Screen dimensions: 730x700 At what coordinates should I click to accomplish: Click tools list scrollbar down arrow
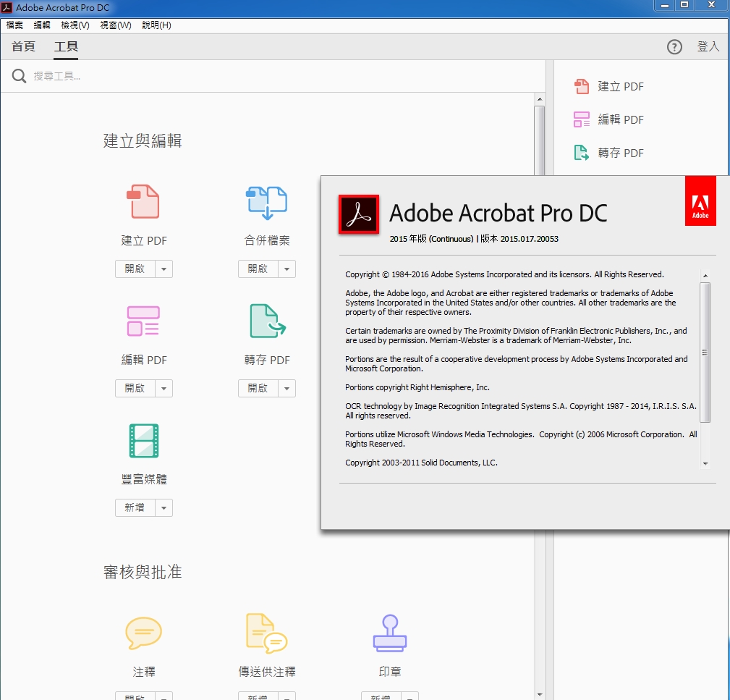[x=540, y=695]
